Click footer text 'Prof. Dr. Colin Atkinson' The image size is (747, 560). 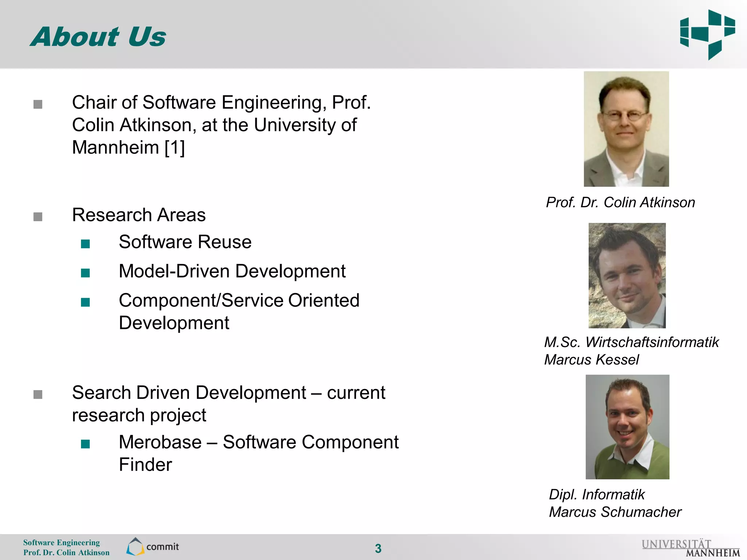click(x=66, y=552)
